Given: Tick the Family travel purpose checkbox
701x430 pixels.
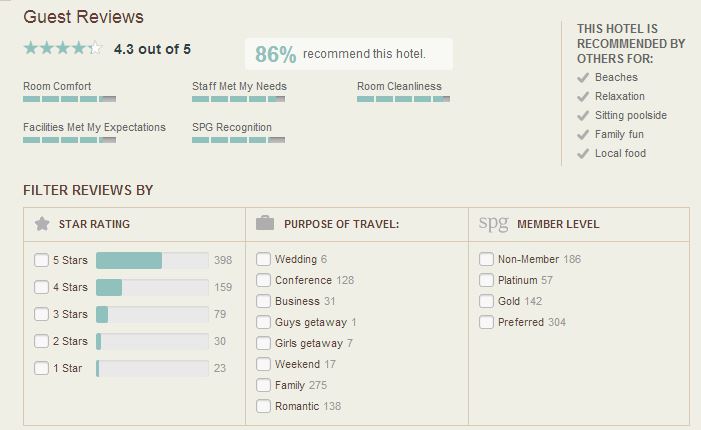Looking at the screenshot, I should point(263,385).
